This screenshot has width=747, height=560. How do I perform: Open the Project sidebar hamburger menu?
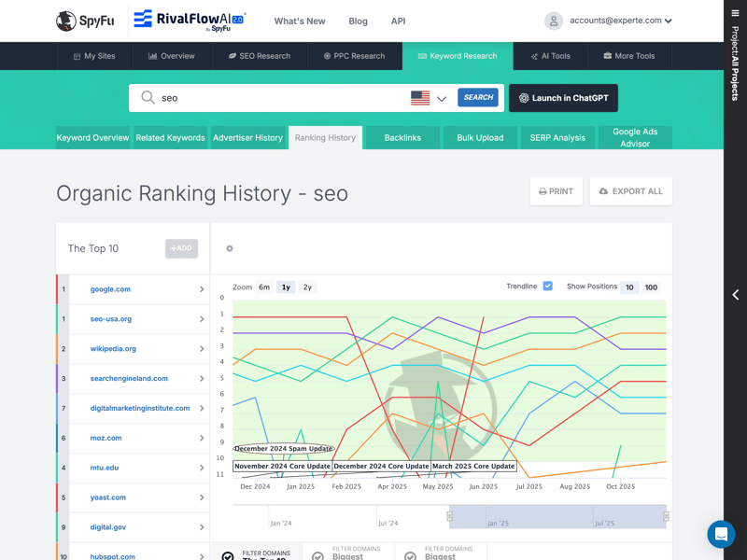tap(735, 14)
